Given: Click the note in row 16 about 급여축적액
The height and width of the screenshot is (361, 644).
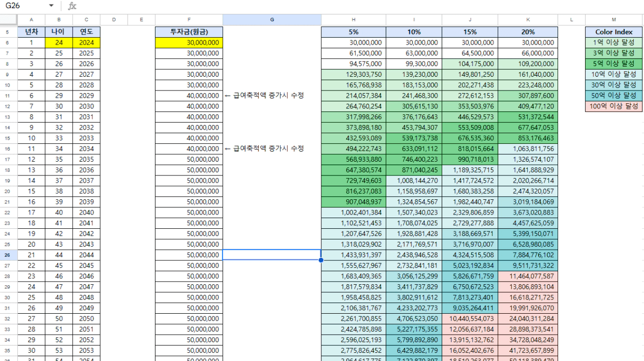Looking at the screenshot, I should tap(264, 148).
